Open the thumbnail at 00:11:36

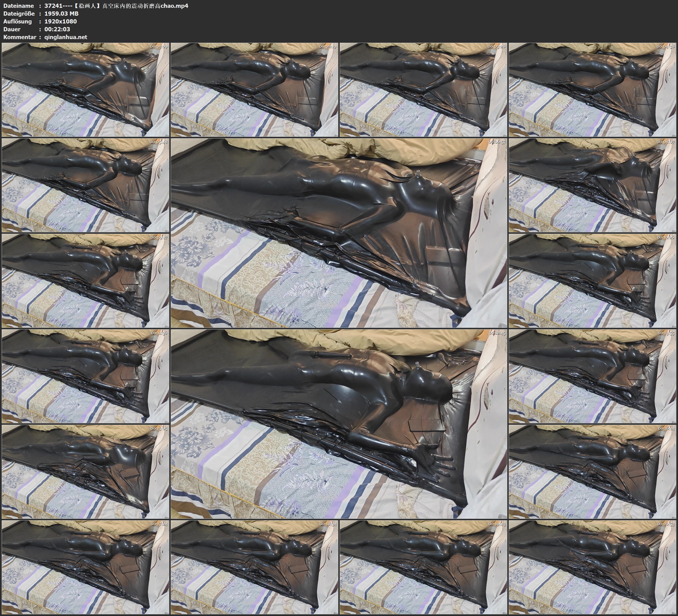[85, 376]
